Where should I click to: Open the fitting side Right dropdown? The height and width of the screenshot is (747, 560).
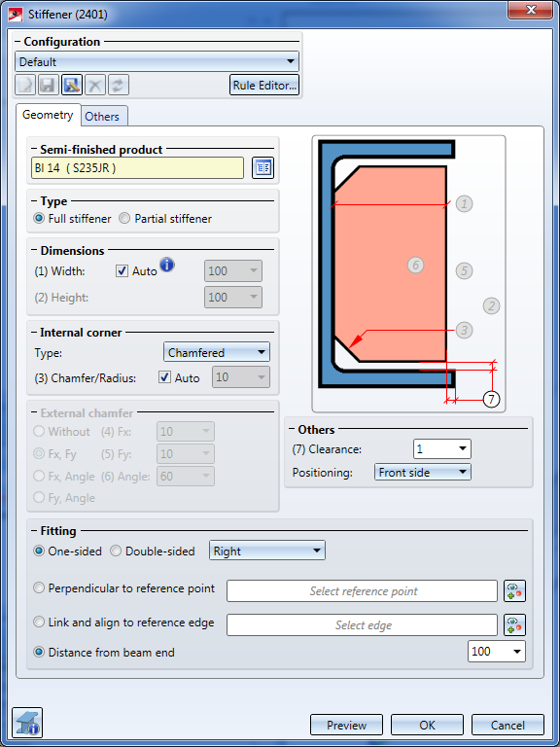(x=267, y=551)
